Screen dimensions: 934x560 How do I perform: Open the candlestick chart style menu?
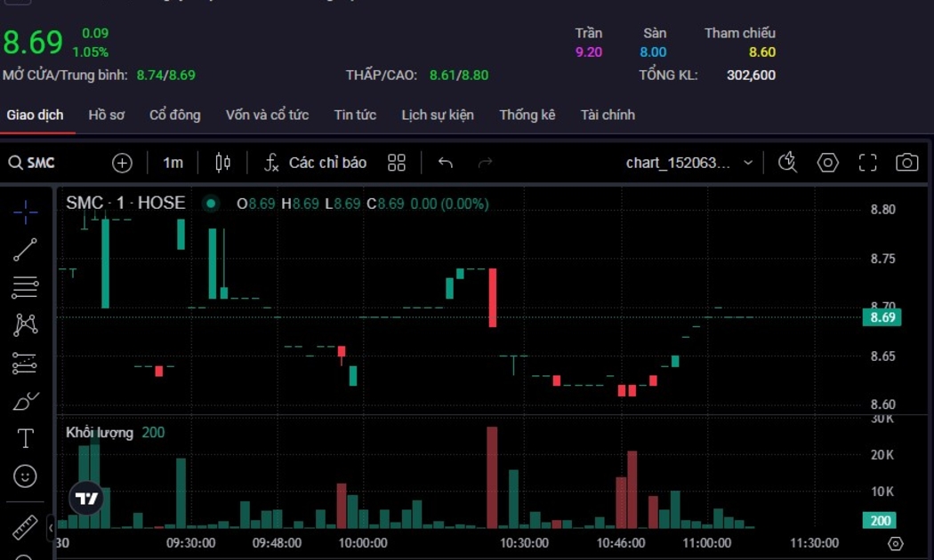[223, 163]
